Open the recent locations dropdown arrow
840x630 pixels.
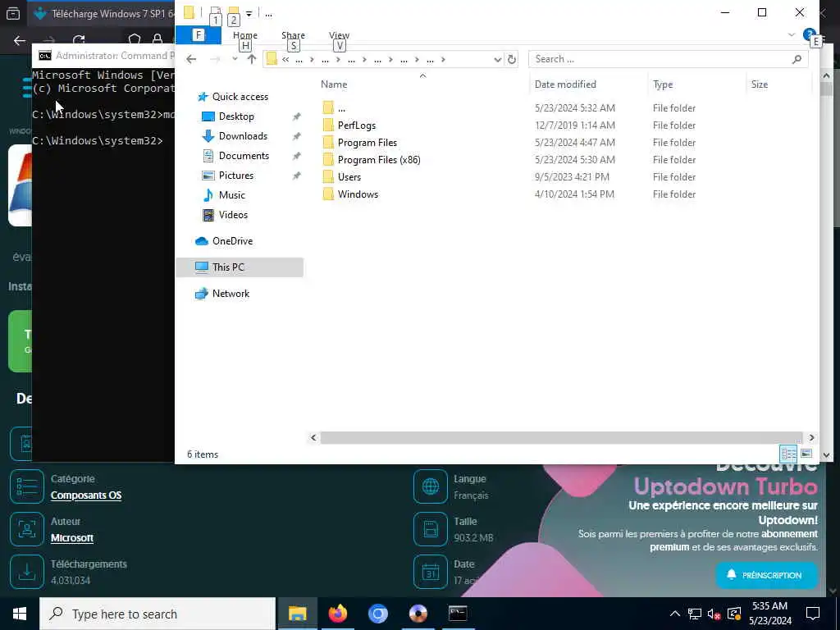click(235, 59)
